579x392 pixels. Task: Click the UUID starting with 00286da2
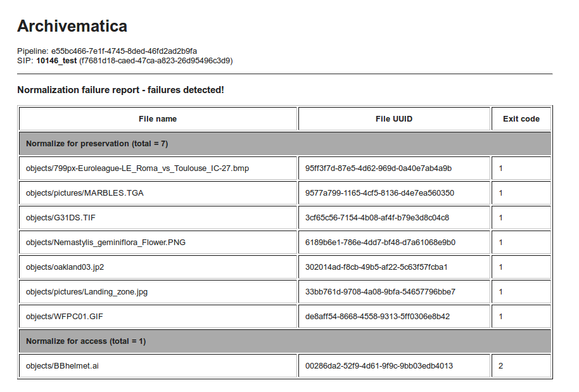tap(379, 366)
